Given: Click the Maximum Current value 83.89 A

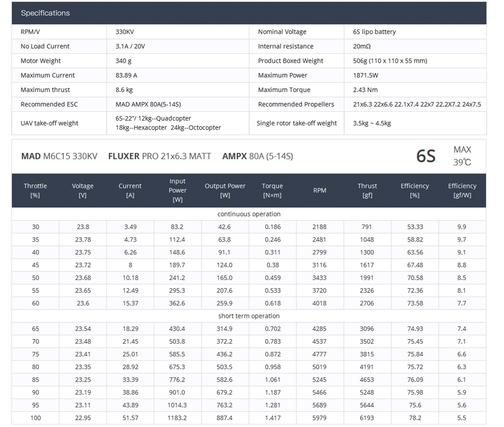Looking at the screenshot, I should coord(126,75).
